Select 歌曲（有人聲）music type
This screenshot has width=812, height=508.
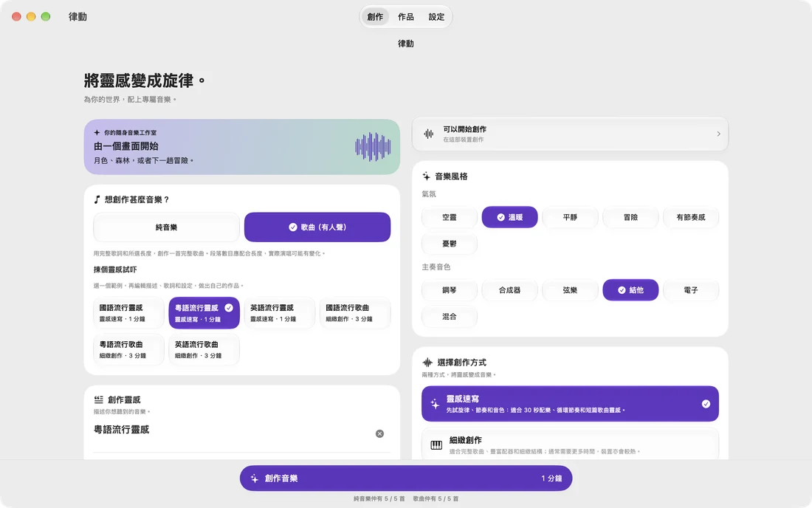(317, 227)
